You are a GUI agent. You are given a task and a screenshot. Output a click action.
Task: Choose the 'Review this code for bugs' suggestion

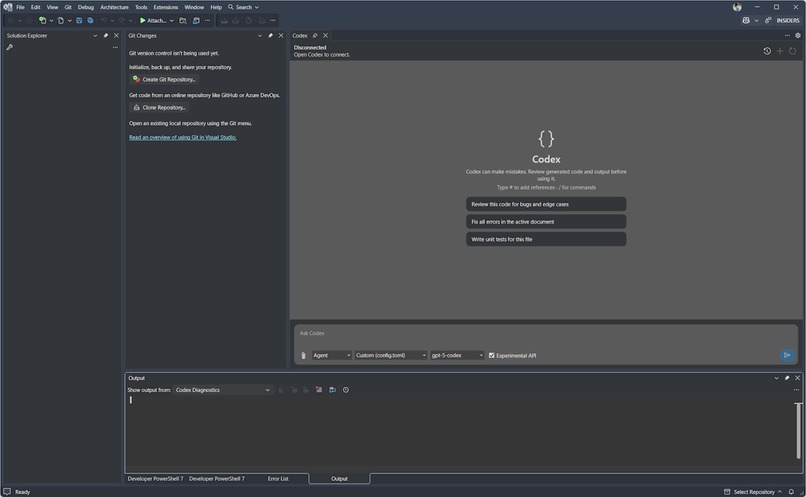(x=546, y=204)
